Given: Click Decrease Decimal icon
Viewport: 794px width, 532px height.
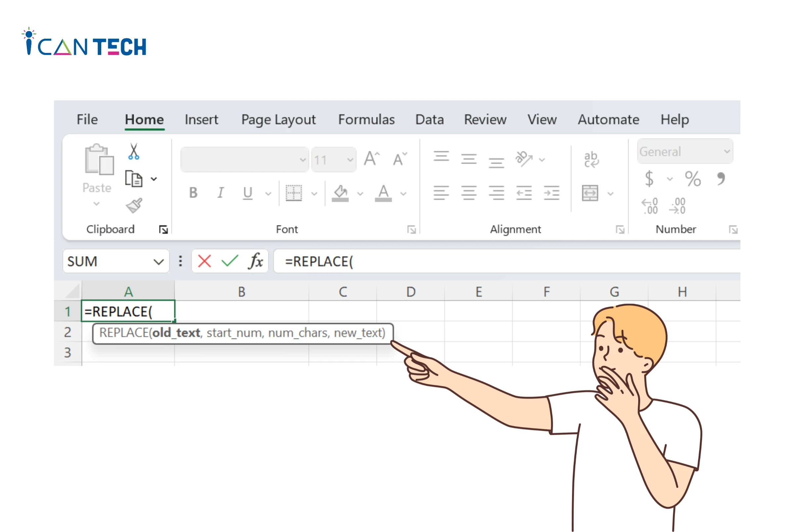Looking at the screenshot, I should [677, 206].
